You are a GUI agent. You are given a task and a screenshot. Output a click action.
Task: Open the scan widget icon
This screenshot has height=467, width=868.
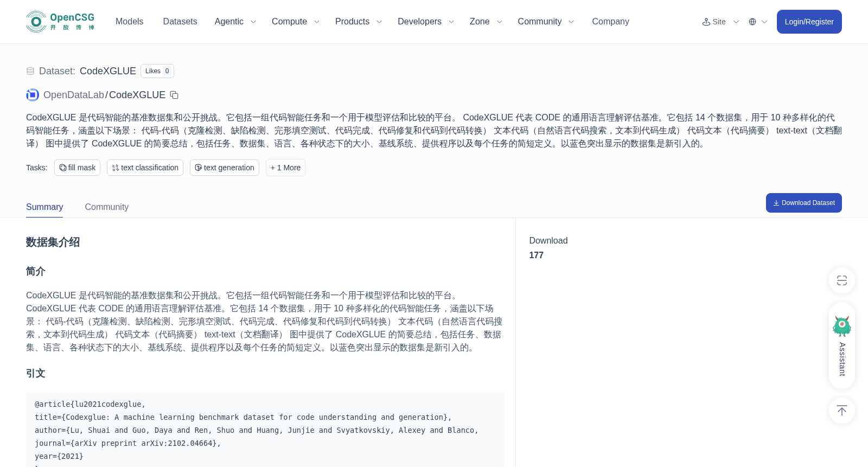point(842,280)
